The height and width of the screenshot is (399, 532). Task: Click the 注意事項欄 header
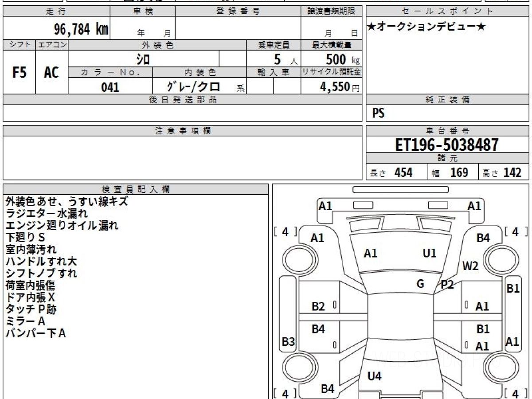[182, 131]
